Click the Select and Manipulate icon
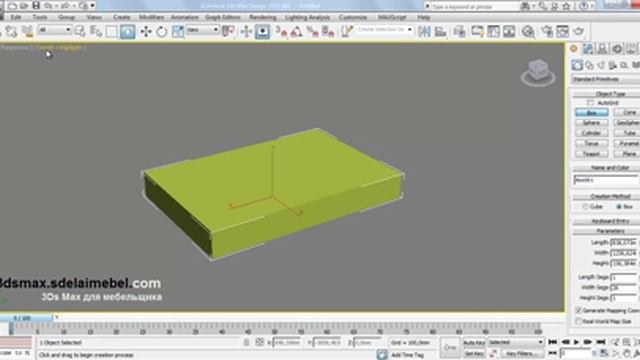 point(246,31)
